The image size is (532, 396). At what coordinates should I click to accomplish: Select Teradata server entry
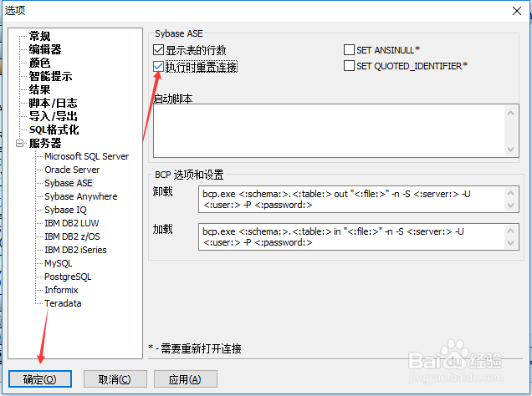pyautogui.click(x=63, y=303)
